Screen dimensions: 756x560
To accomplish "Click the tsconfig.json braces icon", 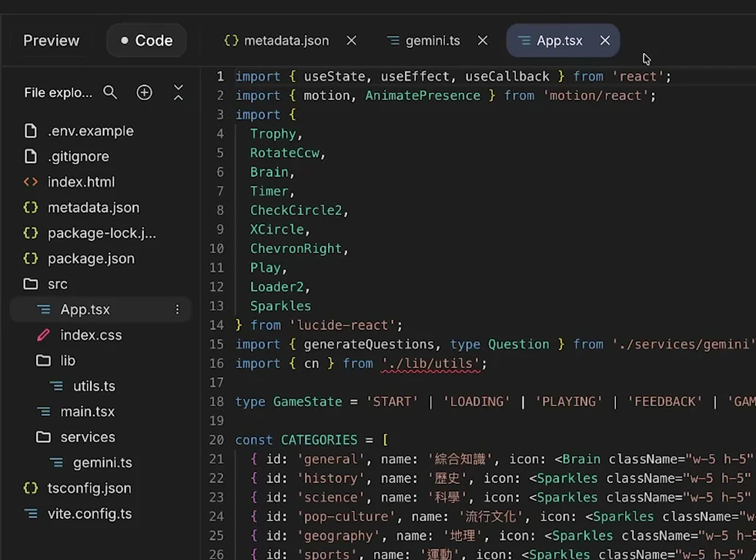I will pyautogui.click(x=30, y=488).
